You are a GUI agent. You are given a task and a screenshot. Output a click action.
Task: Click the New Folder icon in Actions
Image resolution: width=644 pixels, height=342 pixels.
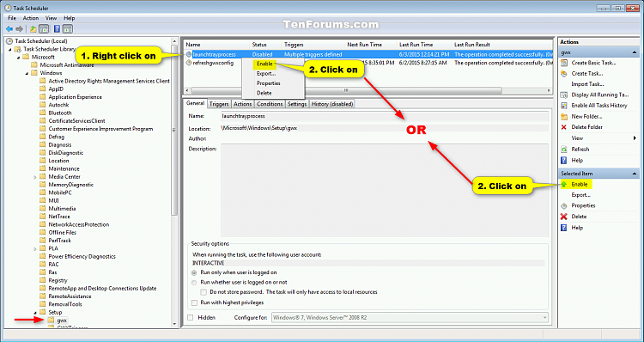[x=564, y=116]
